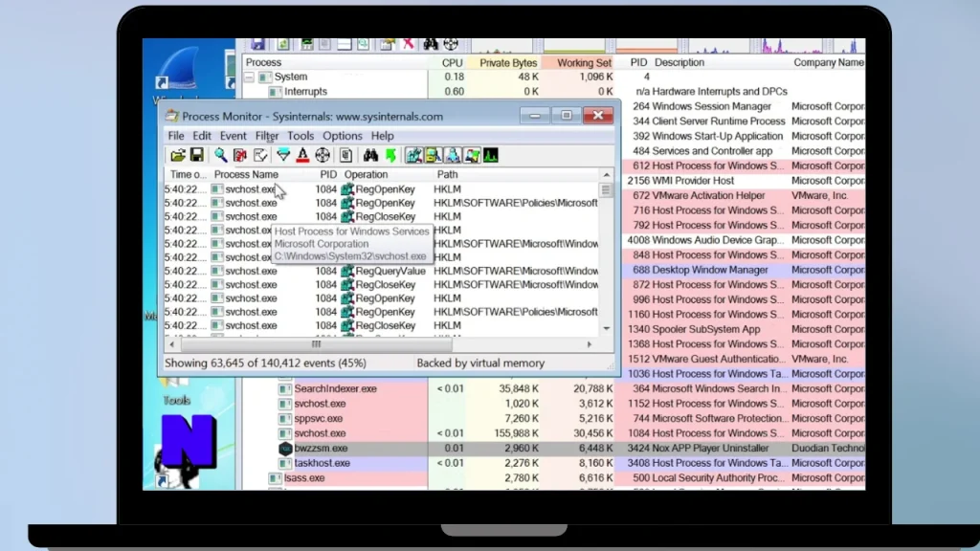Click vertical scrollbar thumb in event list
The width and height of the screenshot is (980, 551).
pyautogui.click(x=606, y=190)
